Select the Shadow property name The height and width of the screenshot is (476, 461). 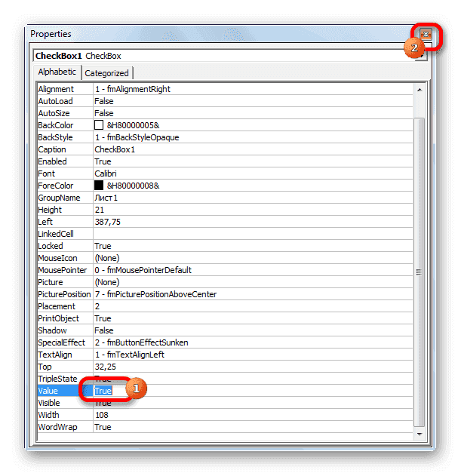52,330
